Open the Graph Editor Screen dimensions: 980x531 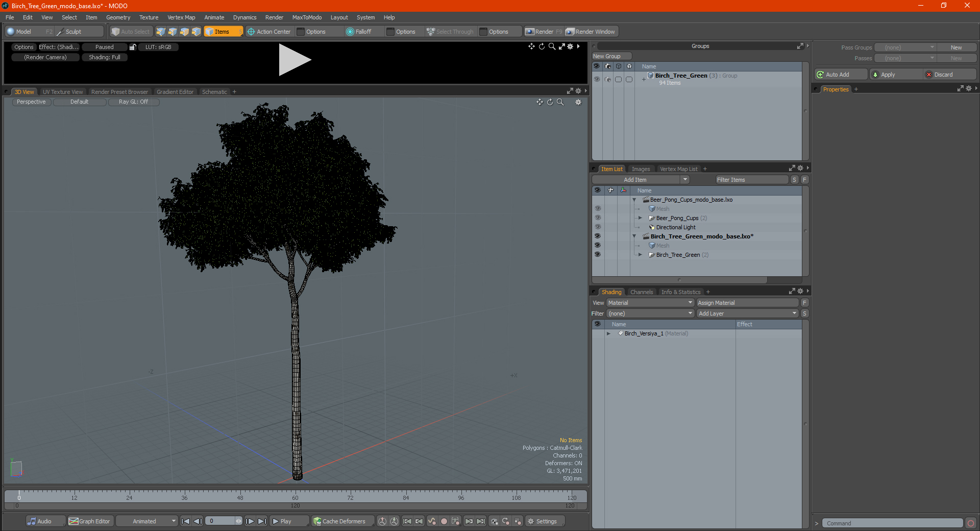click(90, 521)
